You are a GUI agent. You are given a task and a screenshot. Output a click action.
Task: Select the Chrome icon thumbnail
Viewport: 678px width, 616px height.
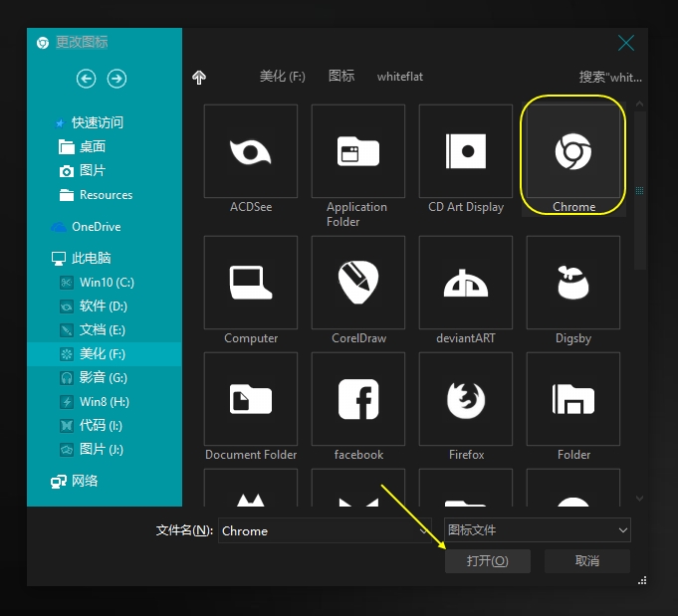tap(573, 151)
